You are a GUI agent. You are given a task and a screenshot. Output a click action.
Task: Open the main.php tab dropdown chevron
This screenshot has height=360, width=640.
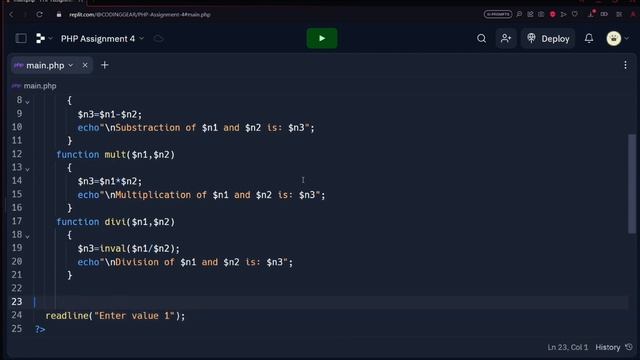71,65
